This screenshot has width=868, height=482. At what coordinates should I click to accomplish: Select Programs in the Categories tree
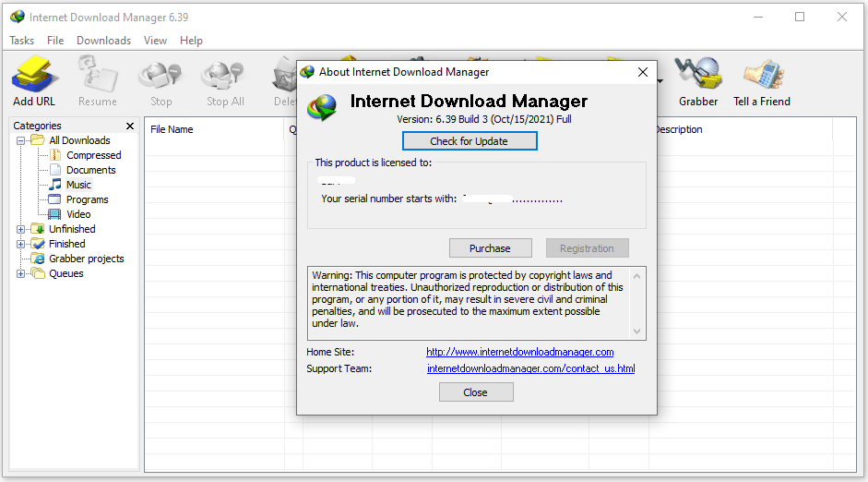[x=88, y=199]
